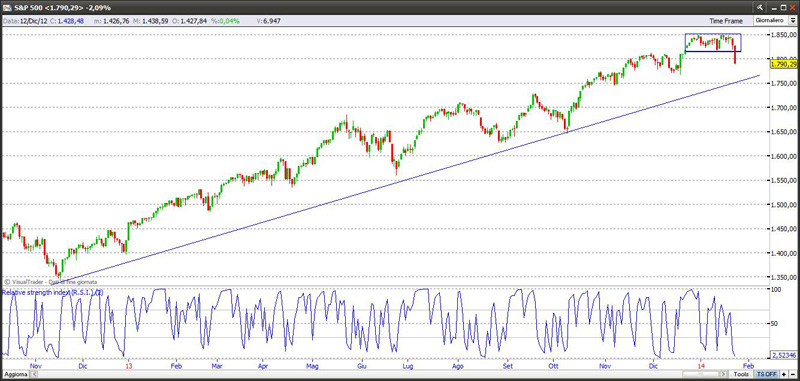Click the Ago month label on time axis
The height and width of the screenshot is (381, 800).
458,366
